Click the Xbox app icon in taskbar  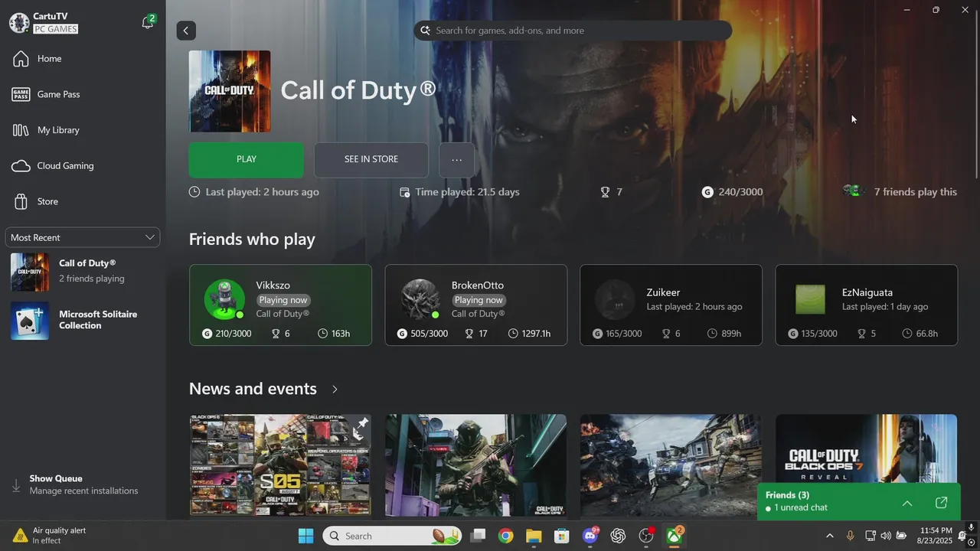click(674, 536)
